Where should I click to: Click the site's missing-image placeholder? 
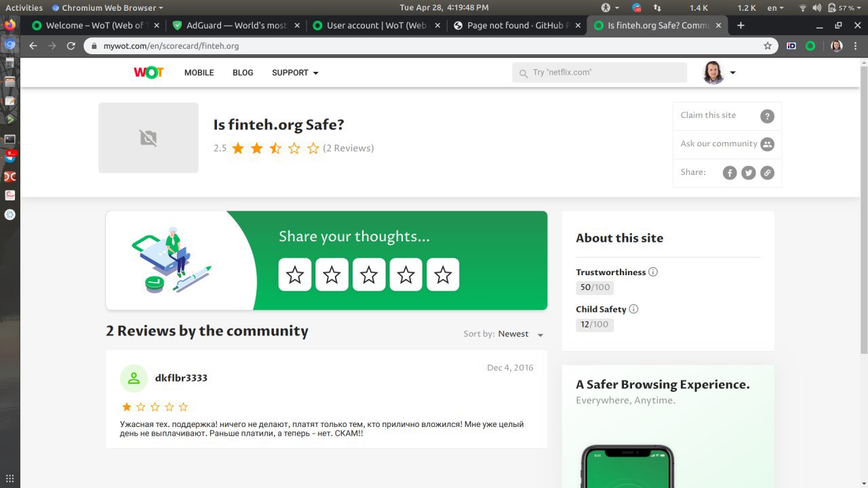point(149,138)
